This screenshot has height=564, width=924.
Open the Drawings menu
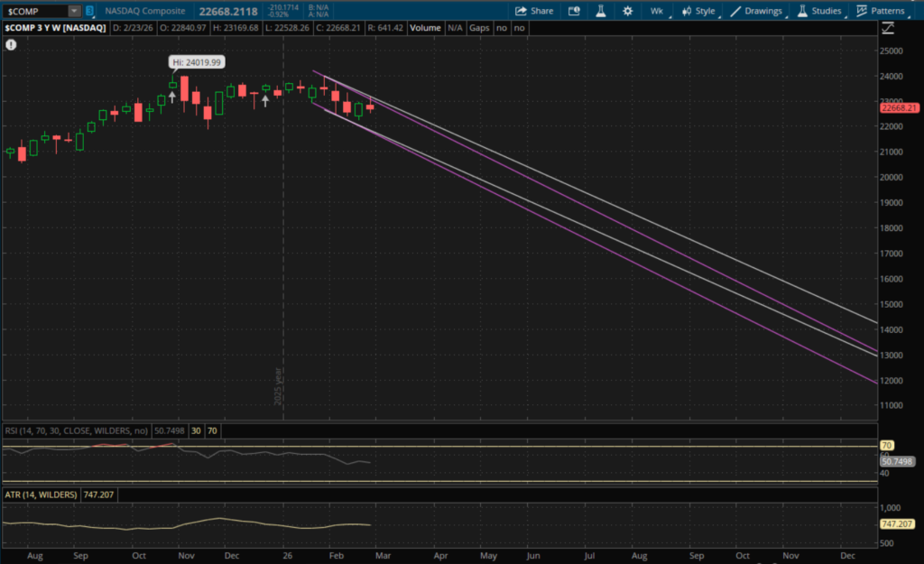[756, 11]
